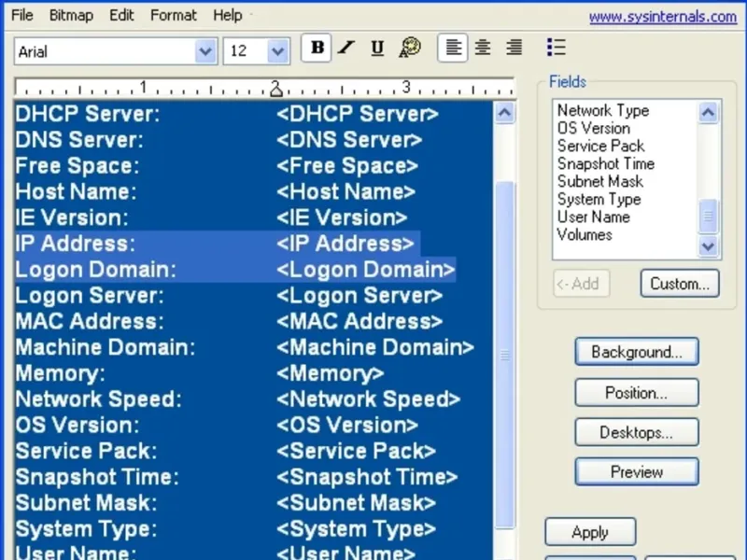Click the <IP Address> placeholder in editor
The width and height of the screenshot is (747, 560).
tap(345, 244)
